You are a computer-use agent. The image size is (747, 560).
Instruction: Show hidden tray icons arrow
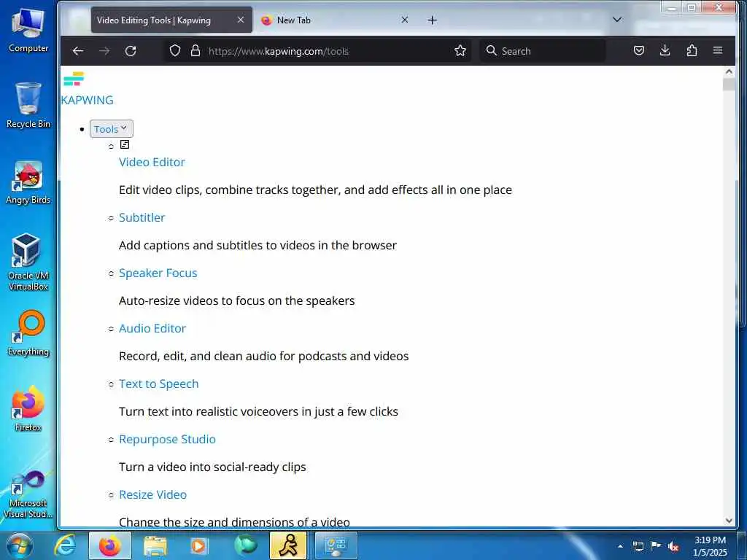pos(620,546)
